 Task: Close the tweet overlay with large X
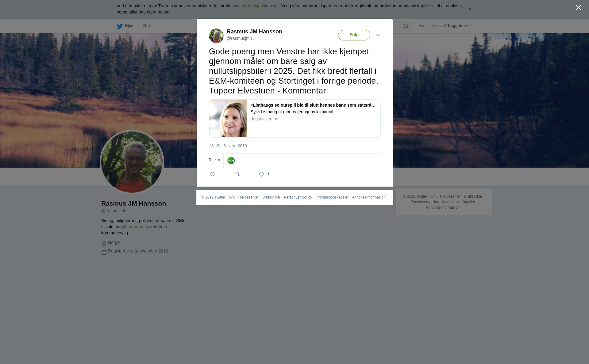click(x=579, y=8)
